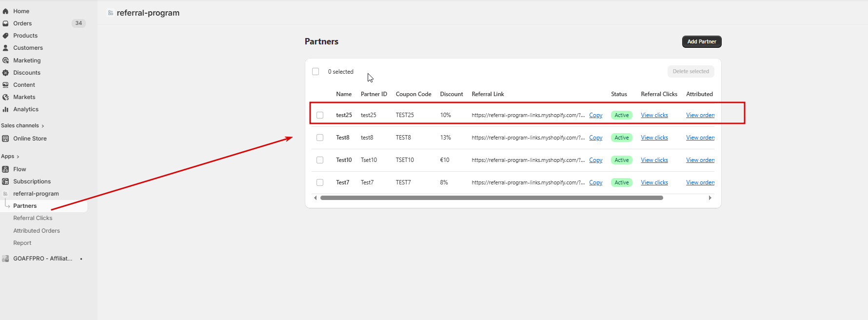Open Marketing via its target icon
Image resolution: width=868 pixels, height=320 pixels.
pyautogui.click(x=5, y=60)
